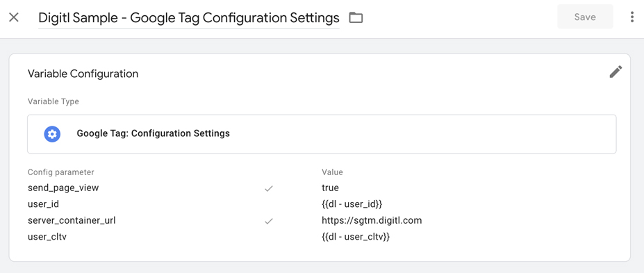Screen dimensions: 644x273
Task: Click the server_container_url parameter name
Action: pos(72,220)
